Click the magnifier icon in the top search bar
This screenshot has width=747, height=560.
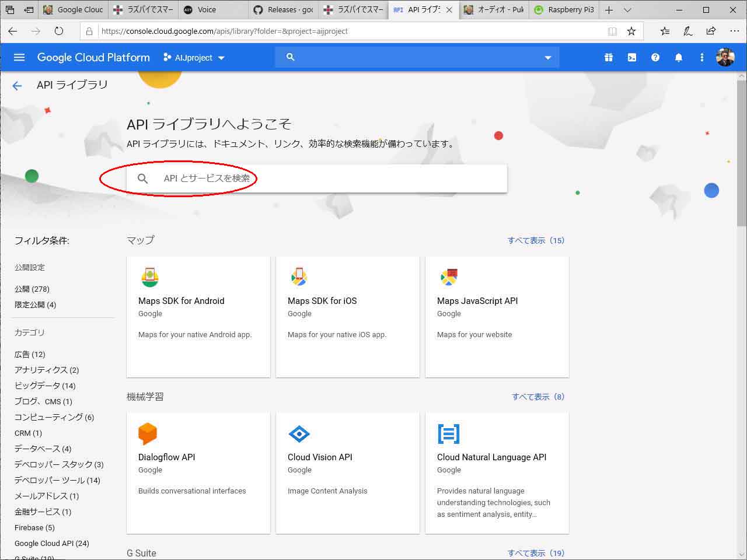point(290,57)
